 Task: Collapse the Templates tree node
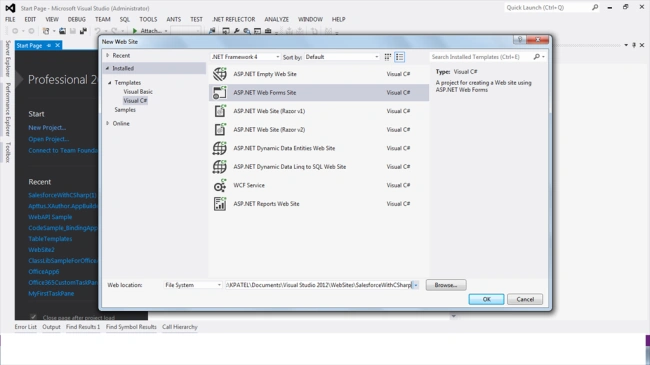110,83
